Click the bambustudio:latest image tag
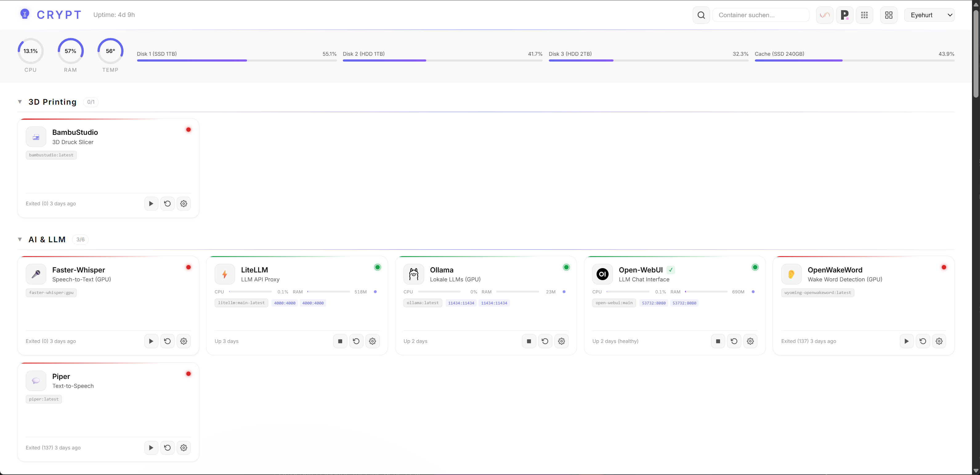Image resolution: width=980 pixels, height=475 pixels. [51, 155]
